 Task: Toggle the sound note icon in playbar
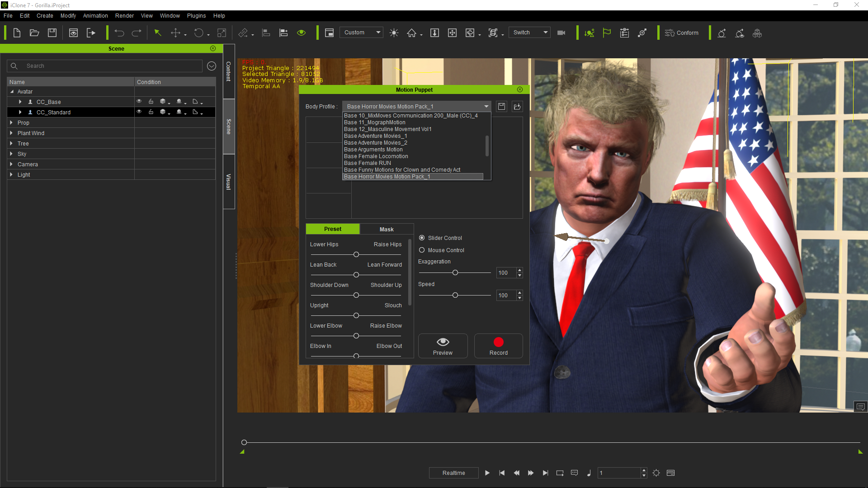(x=589, y=473)
